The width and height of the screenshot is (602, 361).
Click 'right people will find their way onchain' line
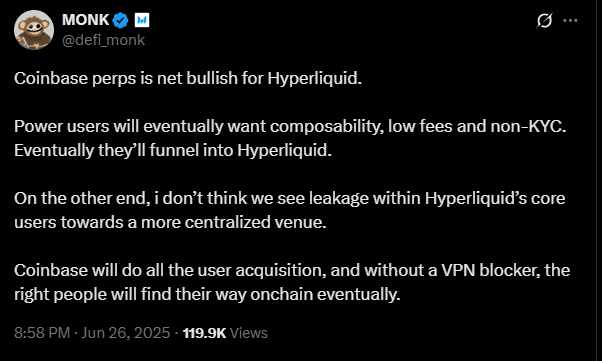[207, 295]
